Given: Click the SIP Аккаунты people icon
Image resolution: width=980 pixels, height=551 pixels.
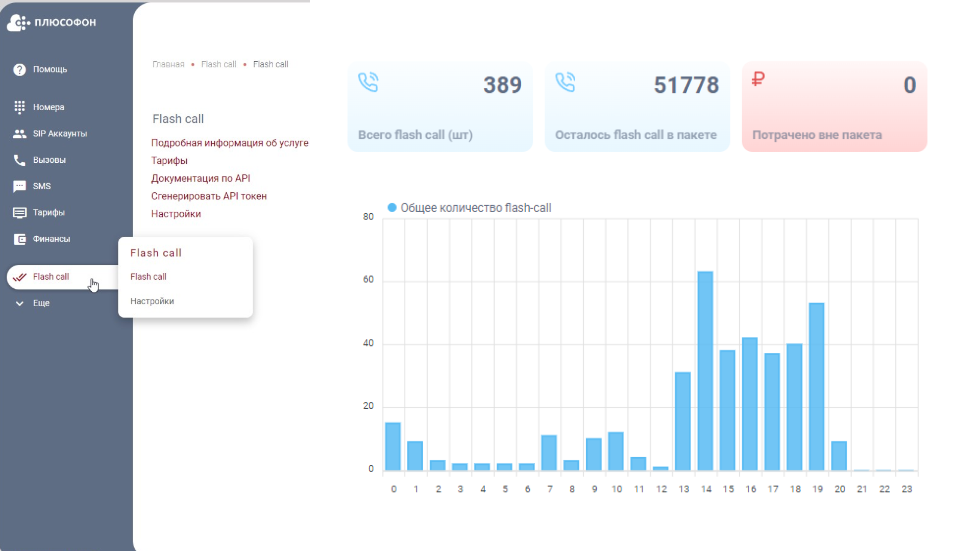Looking at the screenshot, I should [19, 134].
